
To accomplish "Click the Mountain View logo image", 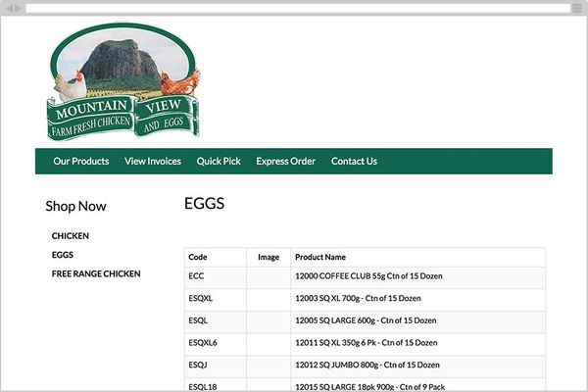I will 123,81.
